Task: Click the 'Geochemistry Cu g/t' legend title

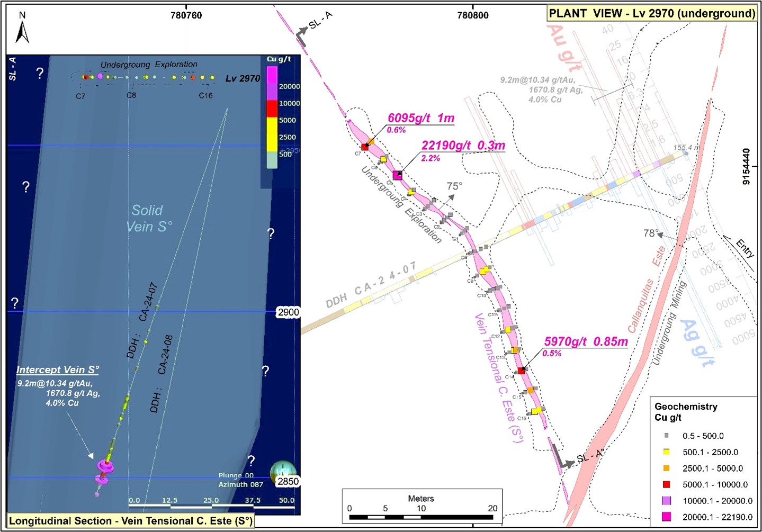Action: tap(686, 412)
